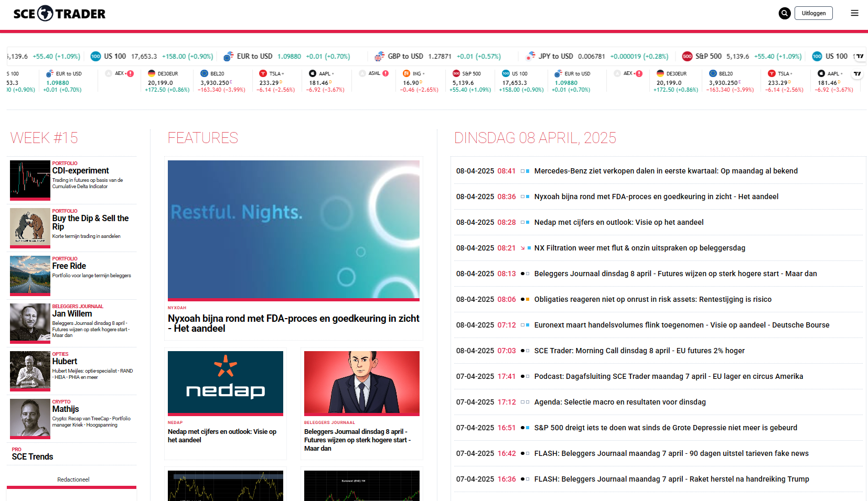Open the NX Filtration 08:21 news headline
Screen dimensions: 868x501
(x=640, y=248)
